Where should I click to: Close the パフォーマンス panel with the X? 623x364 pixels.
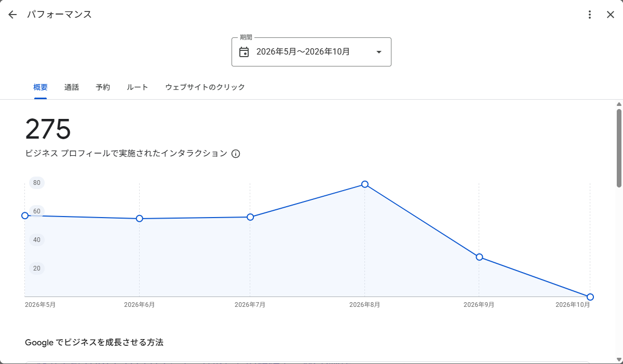[x=611, y=15]
